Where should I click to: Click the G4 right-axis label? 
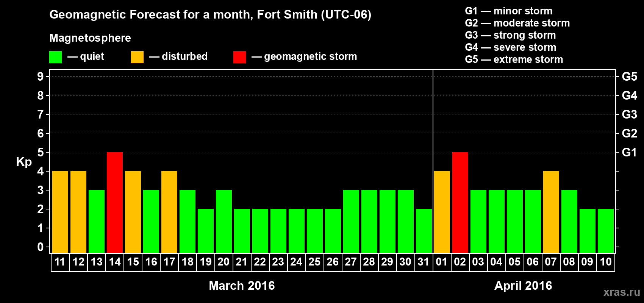point(630,95)
